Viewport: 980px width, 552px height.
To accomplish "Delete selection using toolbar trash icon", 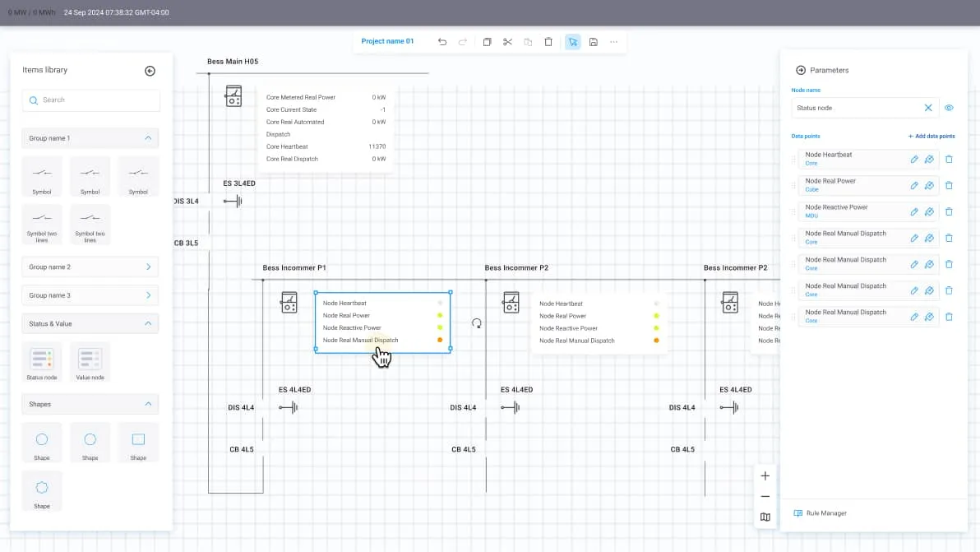I will (548, 42).
